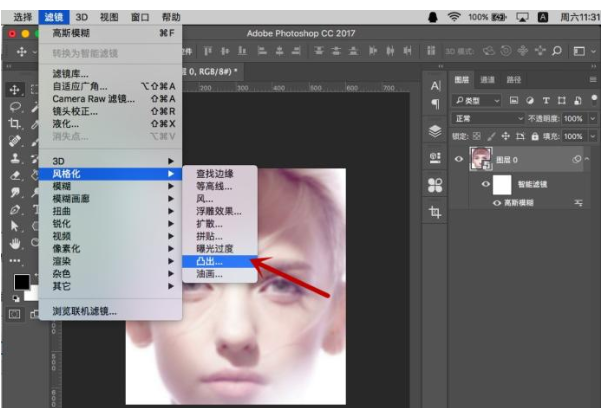Hide the 图层 0 layer using eye icon
601x408 pixels.
click(x=460, y=158)
